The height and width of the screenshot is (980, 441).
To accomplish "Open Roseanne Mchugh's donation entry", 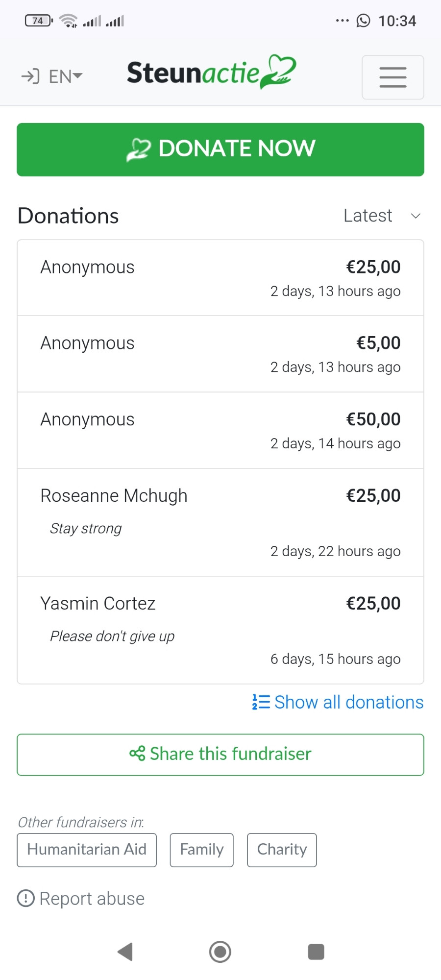I will pos(220,522).
